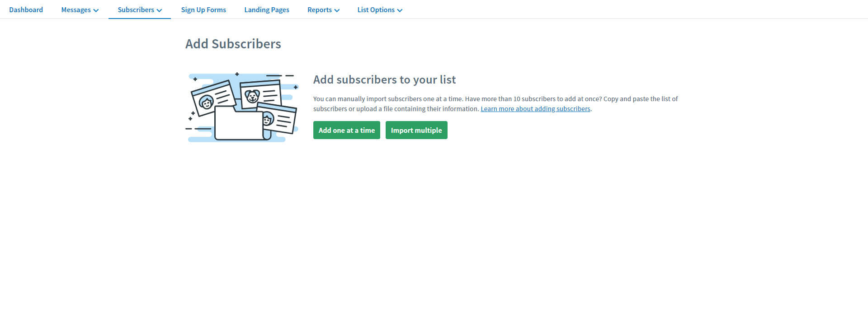Expand the List Options arrow
This screenshot has width=868, height=332.
(400, 10)
